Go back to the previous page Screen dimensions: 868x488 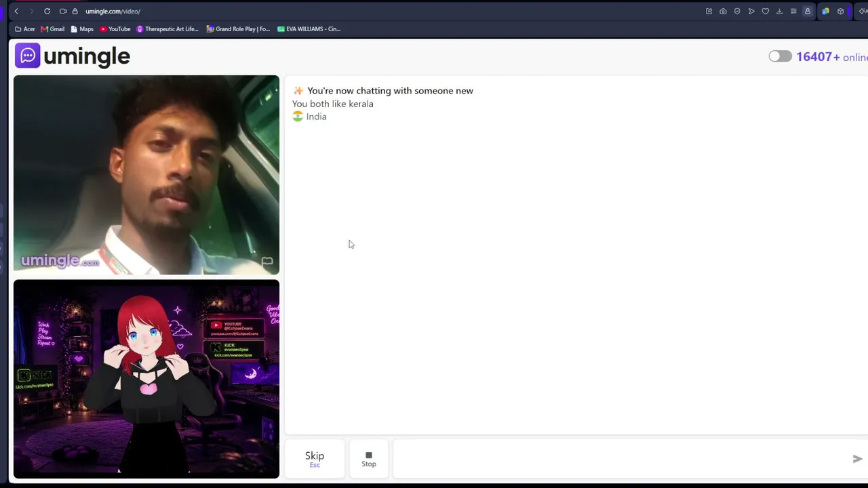point(16,11)
